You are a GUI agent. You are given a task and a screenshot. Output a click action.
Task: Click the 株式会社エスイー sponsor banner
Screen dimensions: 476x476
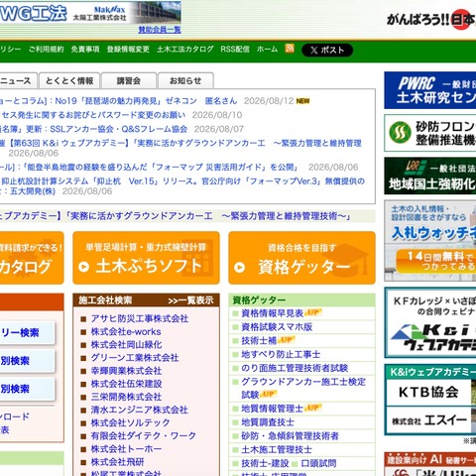(x=428, y=420)
